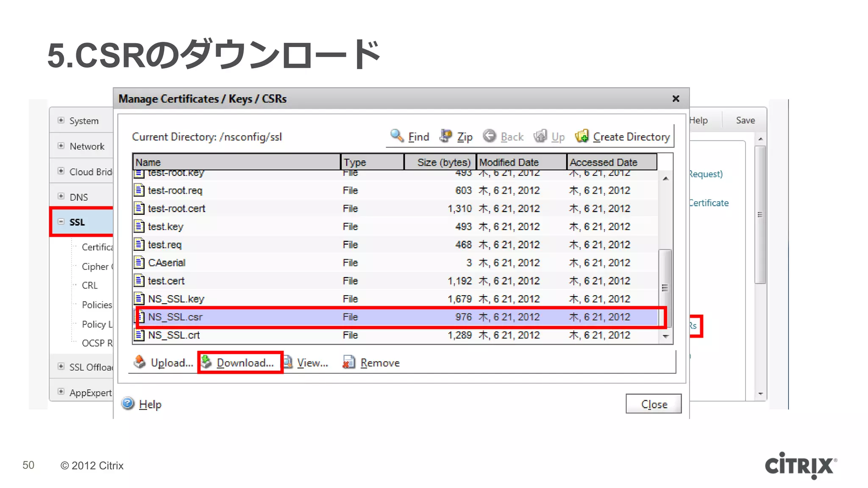Click file icon beside test-root.req
868x488 pixels.
[x=139, y=190]
